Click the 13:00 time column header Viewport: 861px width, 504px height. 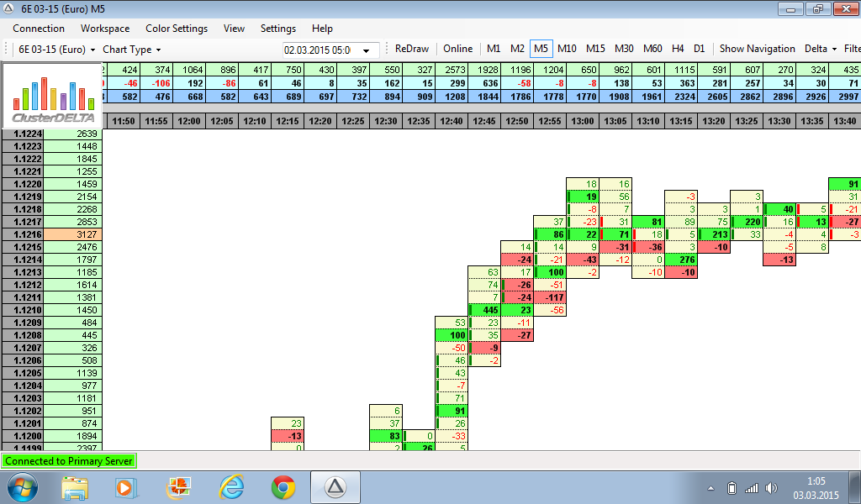[583, 121]
